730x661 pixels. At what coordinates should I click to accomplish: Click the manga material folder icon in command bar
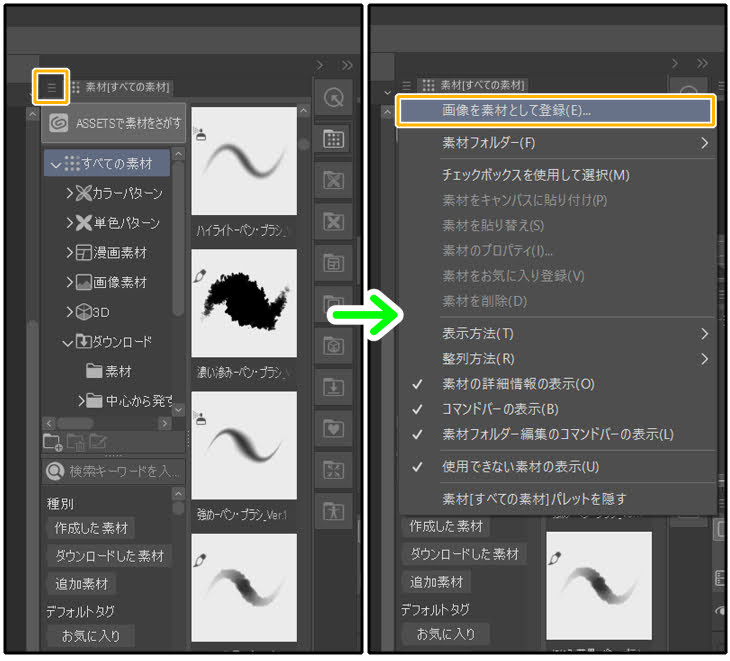coord(333,263)
